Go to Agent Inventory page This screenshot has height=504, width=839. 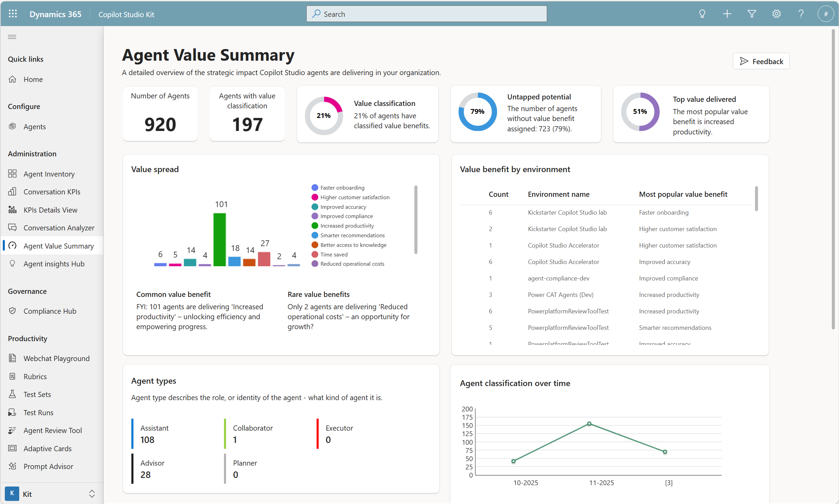[49, 174]
